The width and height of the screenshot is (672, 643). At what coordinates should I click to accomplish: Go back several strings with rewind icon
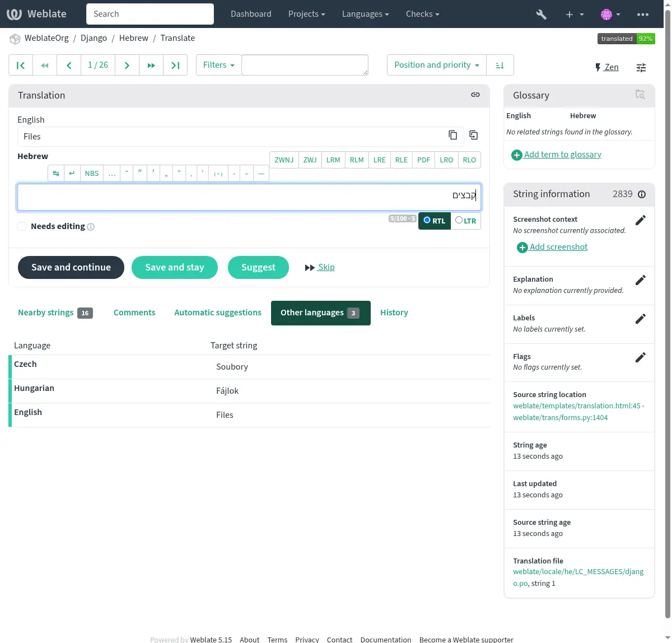click(45, 65)
